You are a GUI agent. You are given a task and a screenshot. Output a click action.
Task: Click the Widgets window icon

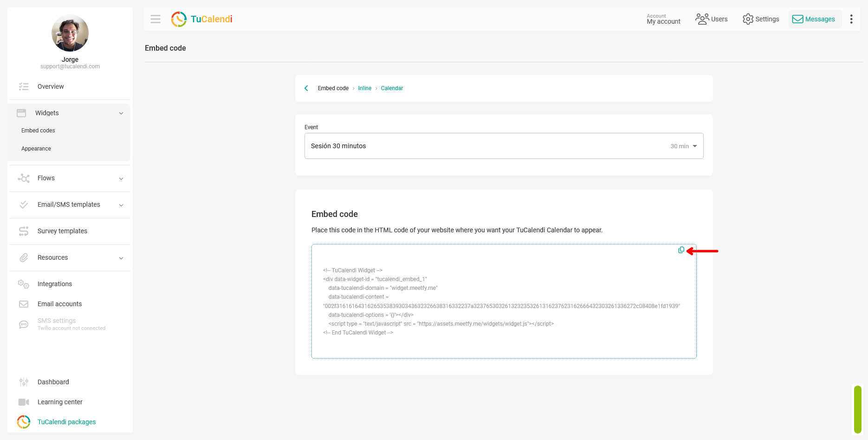(x=21, y=113)
